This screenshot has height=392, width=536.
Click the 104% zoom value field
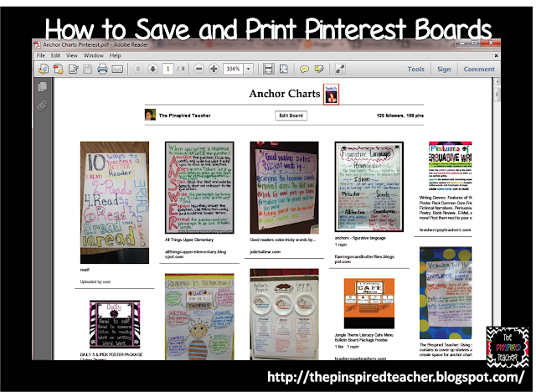click(x=234, y=69)
